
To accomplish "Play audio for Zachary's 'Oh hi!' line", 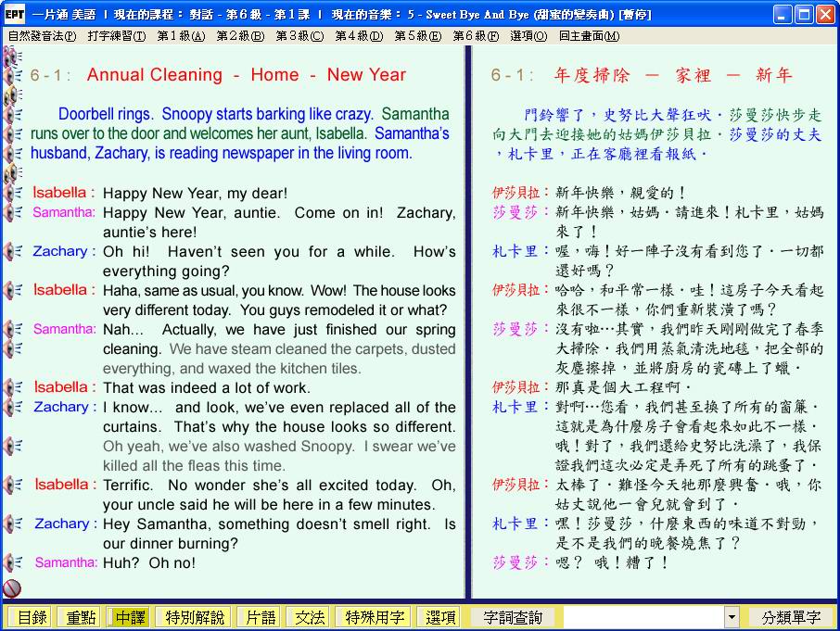I will click(x=13, y=251).
